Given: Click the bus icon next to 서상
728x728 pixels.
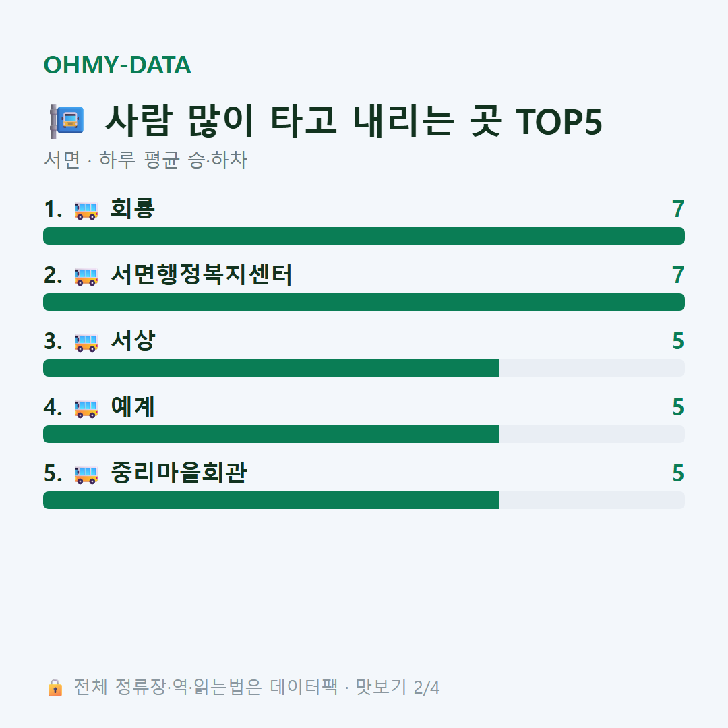Looking at the screenshot, I should [86, 342].
